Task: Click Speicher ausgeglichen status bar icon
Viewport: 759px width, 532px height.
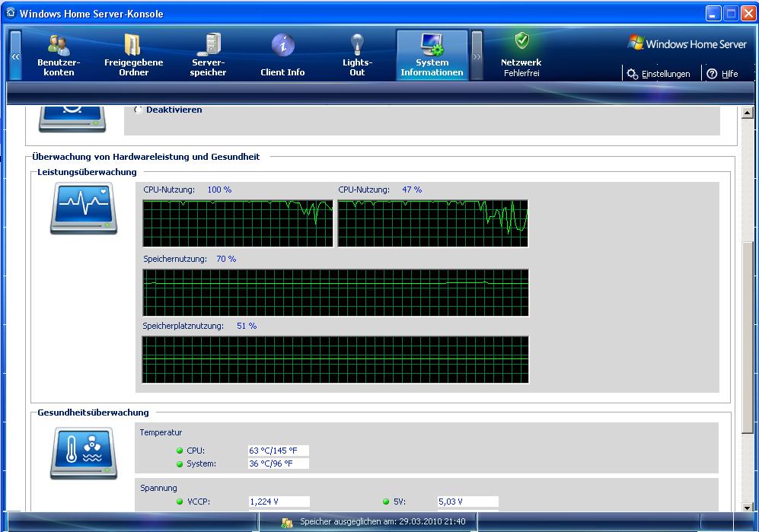Action: point(287,522)
